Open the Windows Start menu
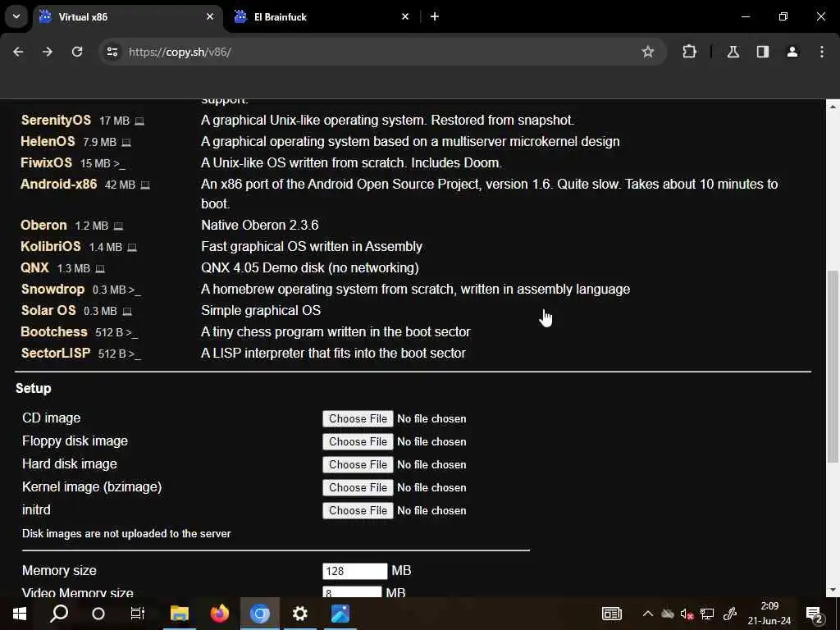The width and height of the screenshot is (840, 630). tap(20, 614)
